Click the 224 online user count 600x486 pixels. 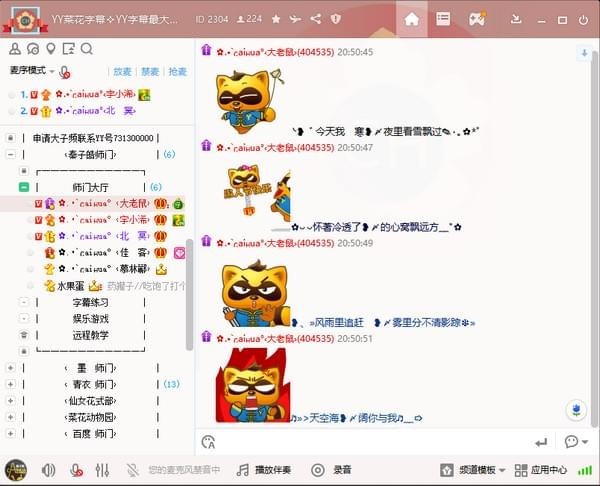(249, 19)
